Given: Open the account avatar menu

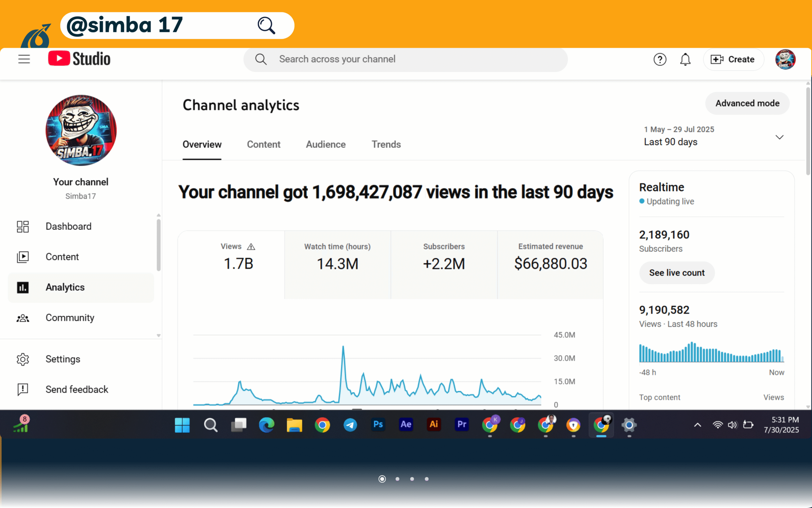Looking at the screenshot, I should (785, 59).
